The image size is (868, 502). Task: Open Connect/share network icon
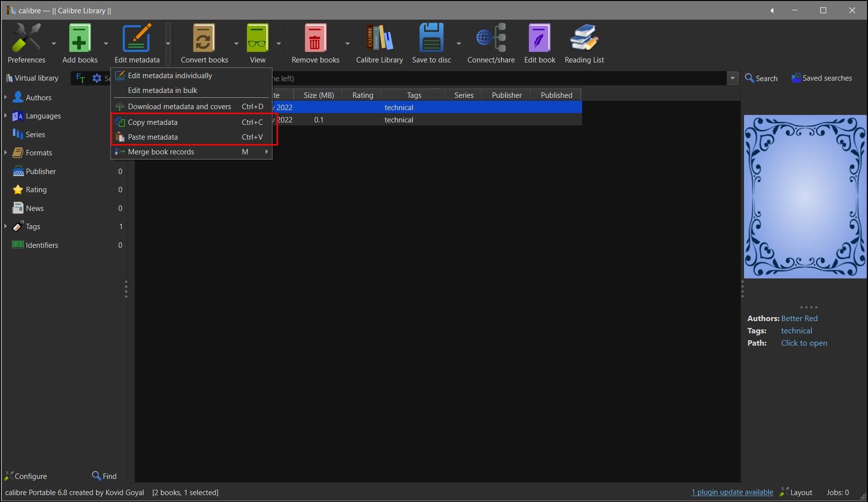491,38
